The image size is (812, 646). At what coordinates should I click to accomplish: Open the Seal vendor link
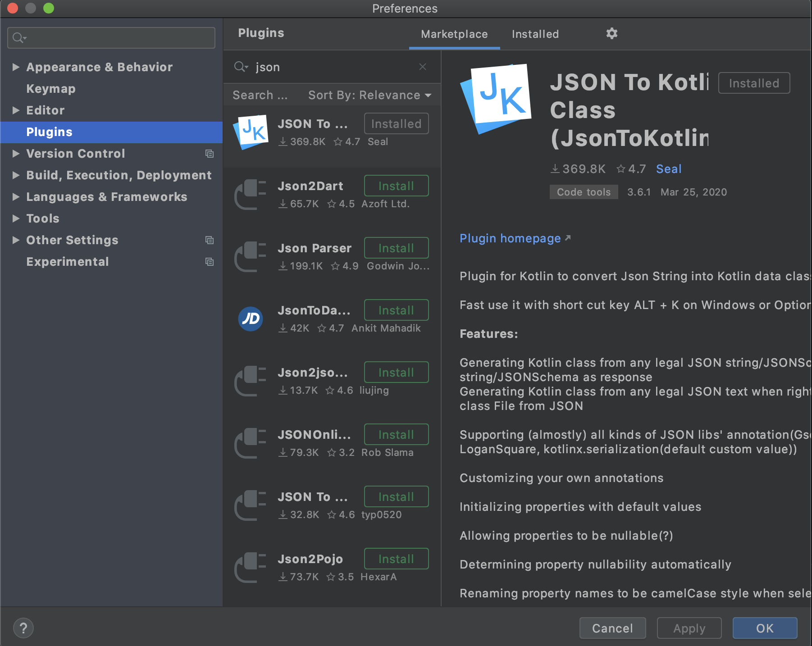669,169
